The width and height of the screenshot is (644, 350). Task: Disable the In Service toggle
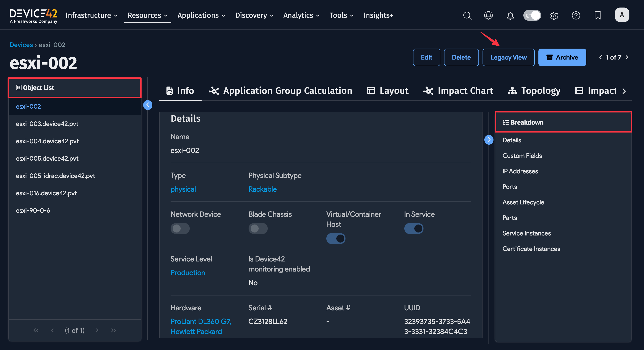pos(414,228)
